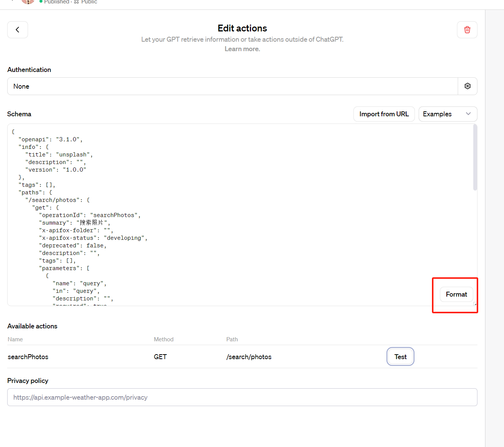Click the schema editor vertical scrollbar

point(475,158)
